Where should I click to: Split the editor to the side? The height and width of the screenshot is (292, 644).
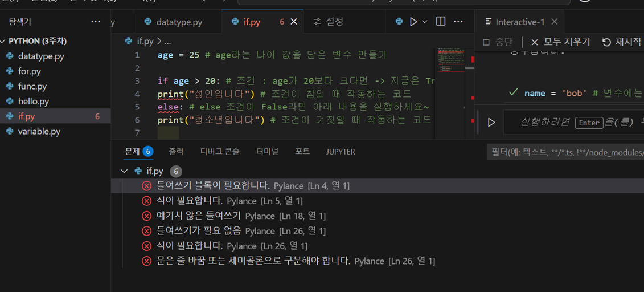(x=440, y=21)
